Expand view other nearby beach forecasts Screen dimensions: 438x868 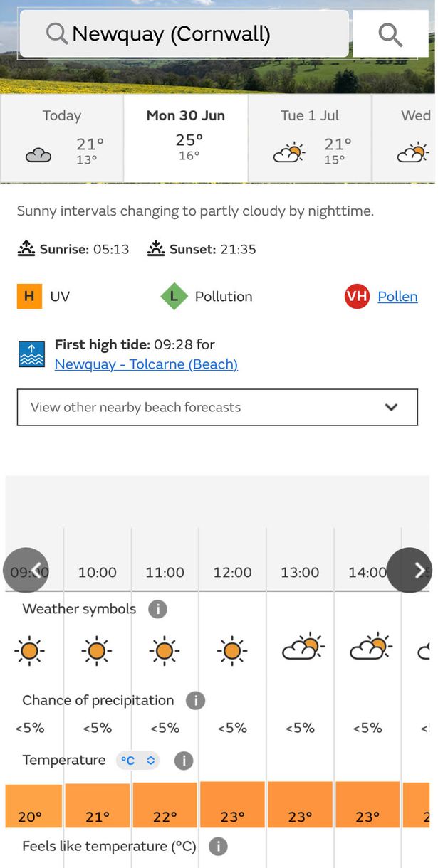217,407
